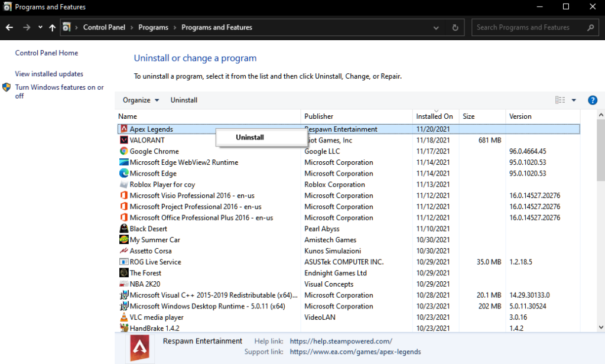This screenshot has width=605, height=364.
Task: Click the Microsoft Office Professional Plus icon
Action: click(x=124, y=217)
